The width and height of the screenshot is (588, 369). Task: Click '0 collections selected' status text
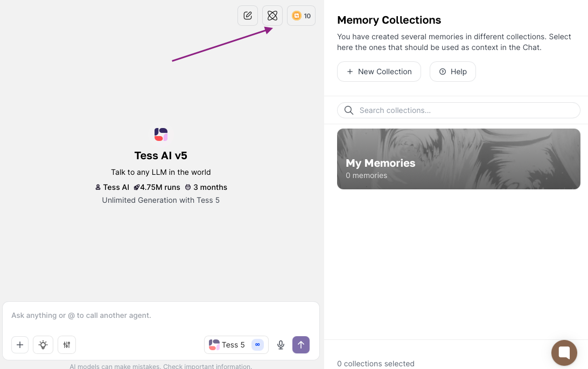(376, 364)
